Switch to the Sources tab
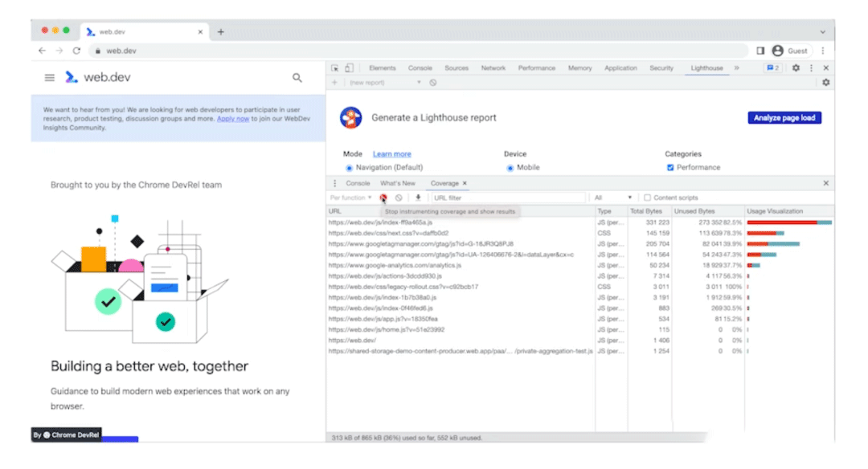The image size is (868, 469). (457, 68)
